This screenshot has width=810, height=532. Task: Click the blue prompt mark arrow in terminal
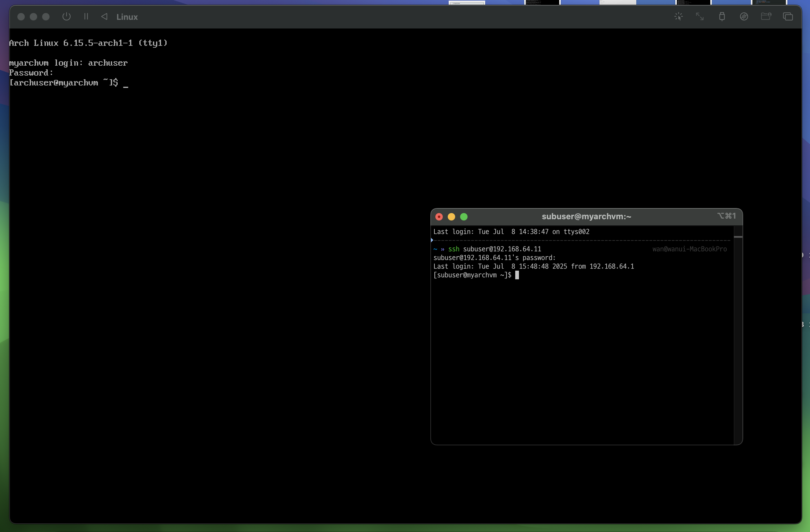pyautogui.click(x=432, y=240)
